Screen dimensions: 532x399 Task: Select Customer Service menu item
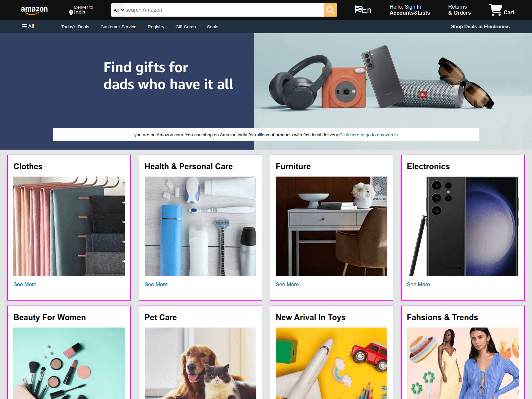(118, 27)
